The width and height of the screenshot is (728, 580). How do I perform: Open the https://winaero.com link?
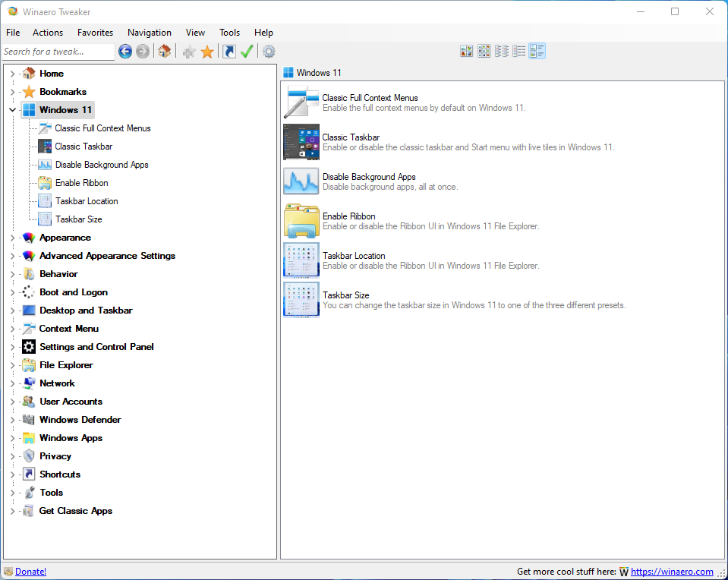(672, 572)
